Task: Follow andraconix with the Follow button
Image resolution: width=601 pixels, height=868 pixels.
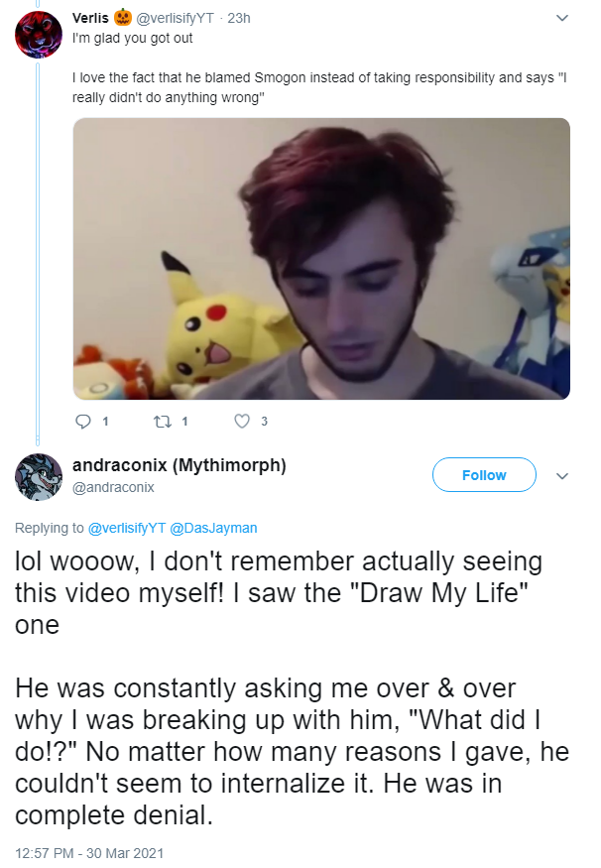Action: coord(484,475)
